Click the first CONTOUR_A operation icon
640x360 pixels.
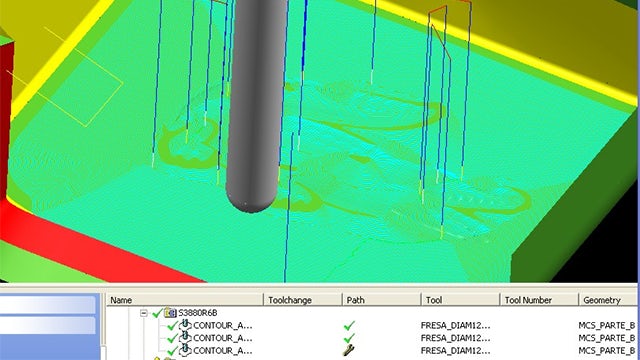(185, 325)
